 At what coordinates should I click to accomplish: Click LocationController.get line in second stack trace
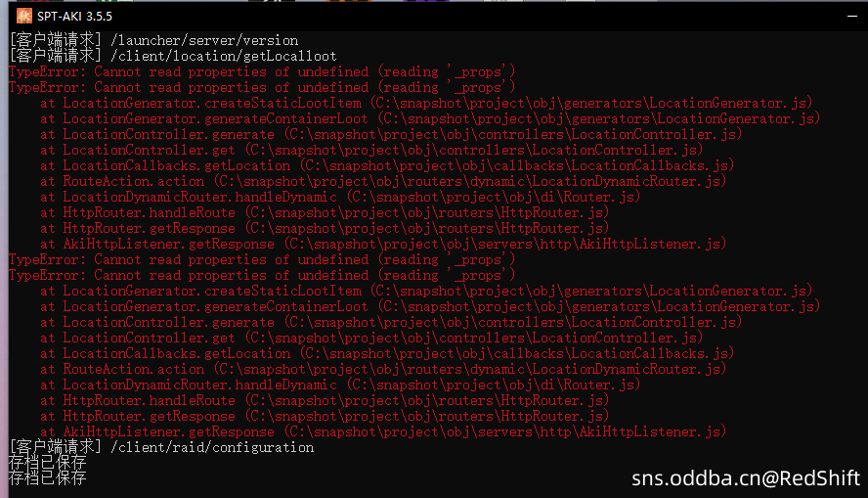[x=371, y=338]
